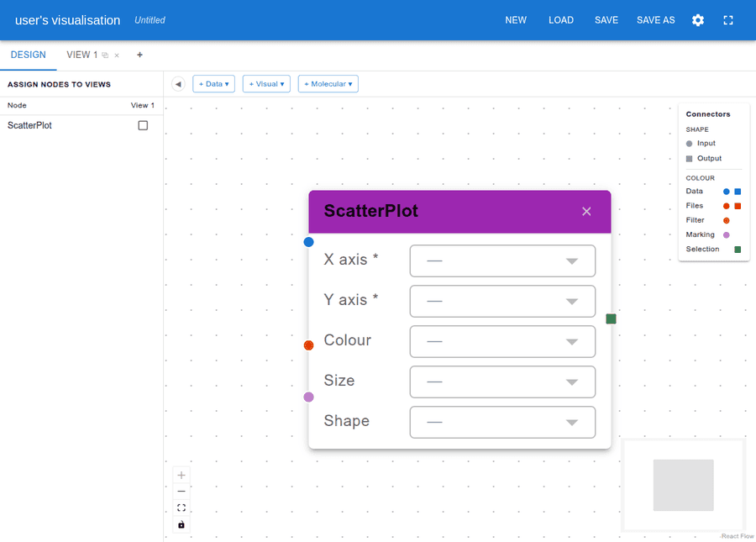This screenshot has height=542, width=756.
Task: Click the Untitled visualisation name
Action: tap(150, 20)
